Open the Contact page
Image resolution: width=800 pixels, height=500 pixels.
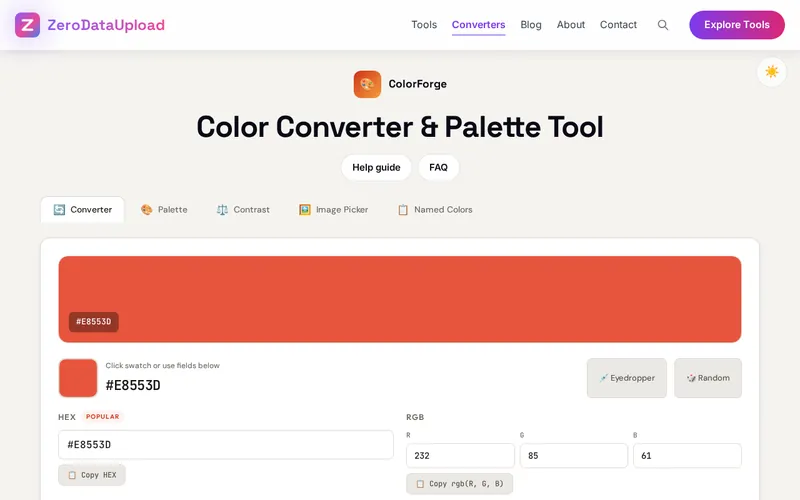click(x=618, y=24)
